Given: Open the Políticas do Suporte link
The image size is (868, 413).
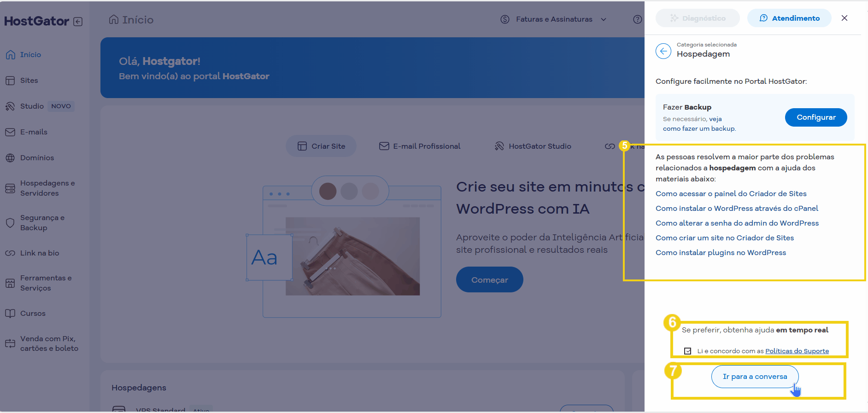Looking at the screenshot, I should pyautogui.click(x=797, y=351).
